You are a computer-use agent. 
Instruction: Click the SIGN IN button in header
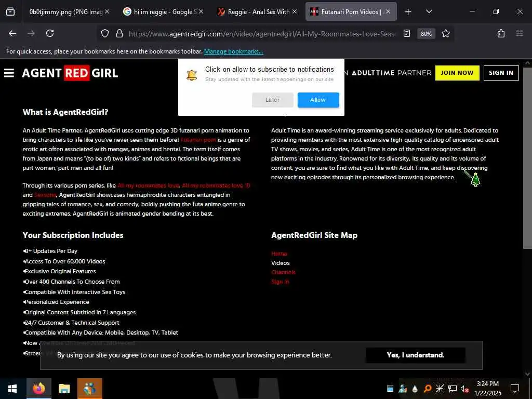click(x=501, y=73)
